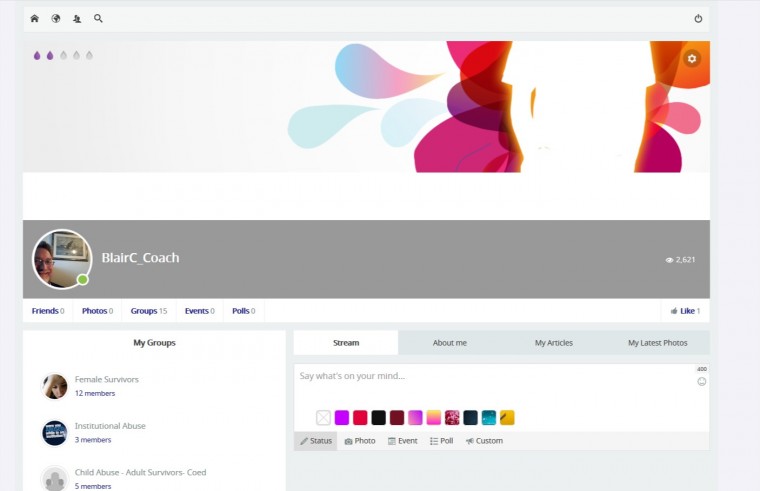Screen dimensions: 760x491
Task: Open the Friends 0 tab
Action: tap(48, 311)
